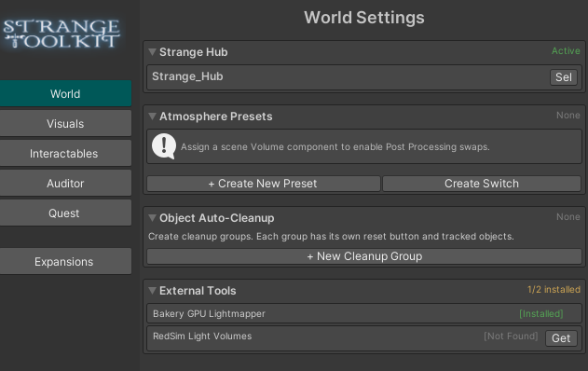This screenshot has width=588, height=371.
Task: Open the World tab
Action: [x=65, y=93]
